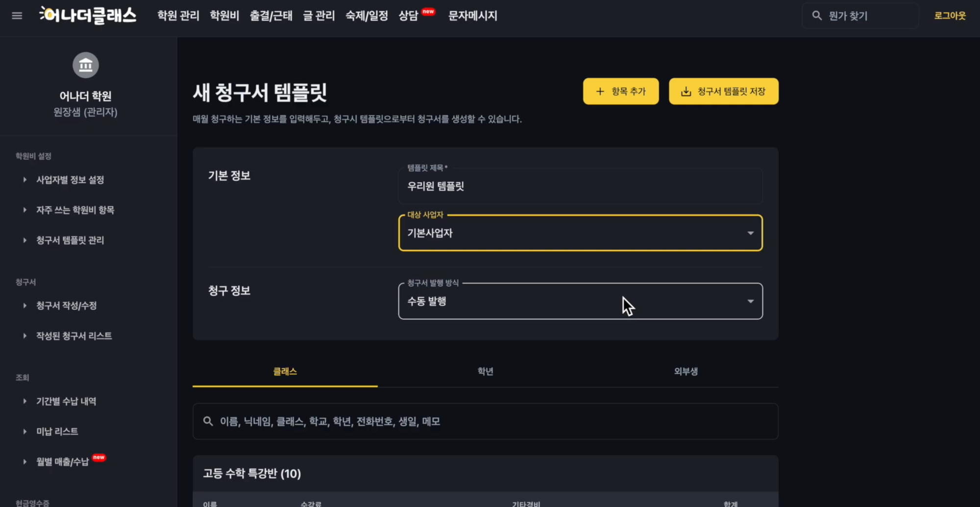Click the 템플릿 제목 input field
980x507 pixels.
click(581, 186)
